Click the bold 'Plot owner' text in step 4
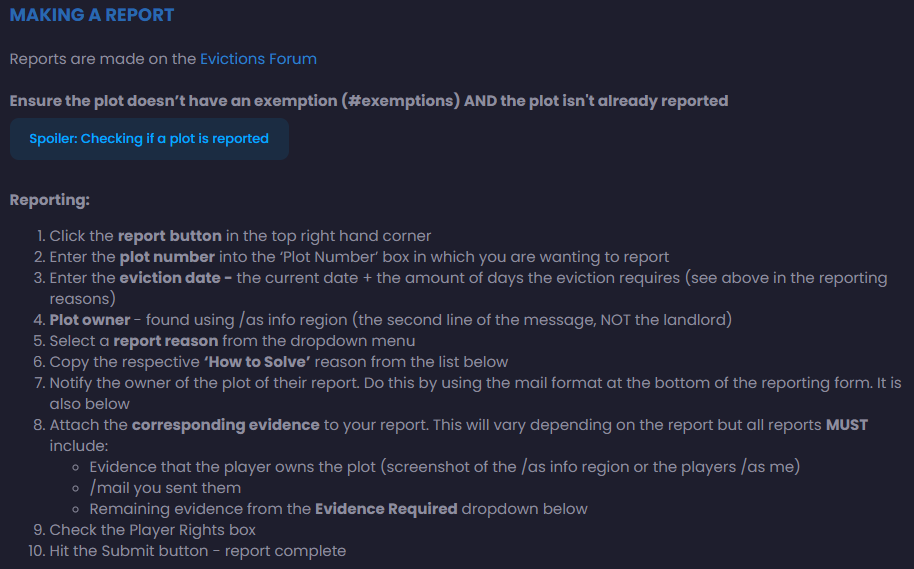Viewport: 914px width, 569px height. [90, 320]
